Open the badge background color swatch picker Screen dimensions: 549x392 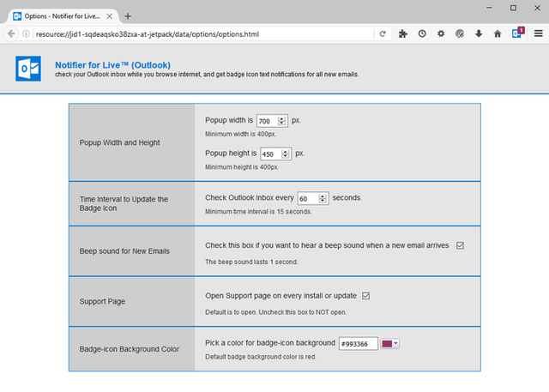point(390,344)
